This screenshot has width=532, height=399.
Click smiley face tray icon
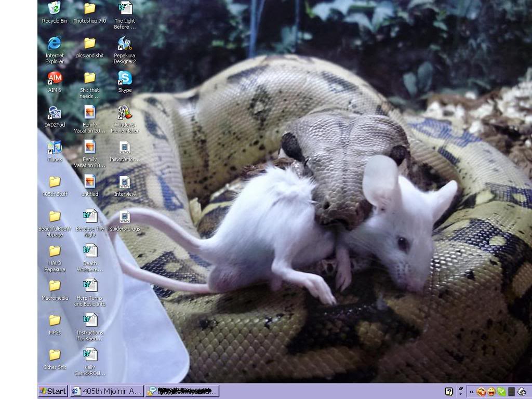491,392
